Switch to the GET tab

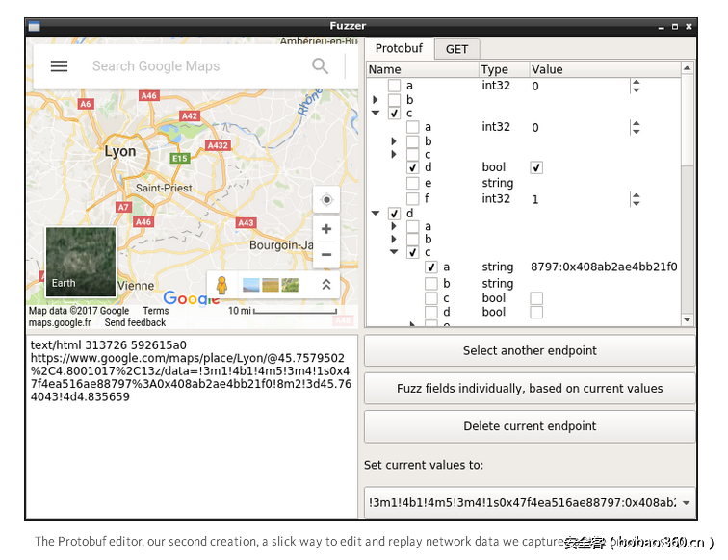pyautogui.click(x=456, y=49)
